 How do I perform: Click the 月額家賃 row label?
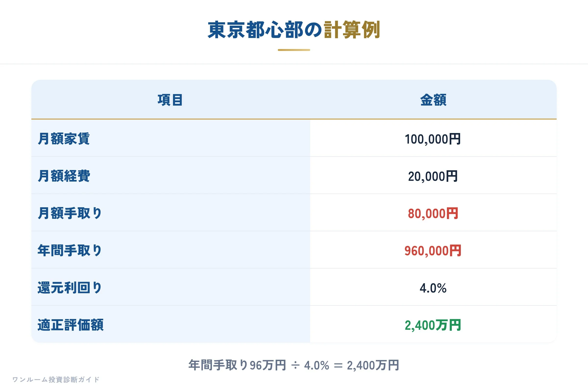coord(64,139)
